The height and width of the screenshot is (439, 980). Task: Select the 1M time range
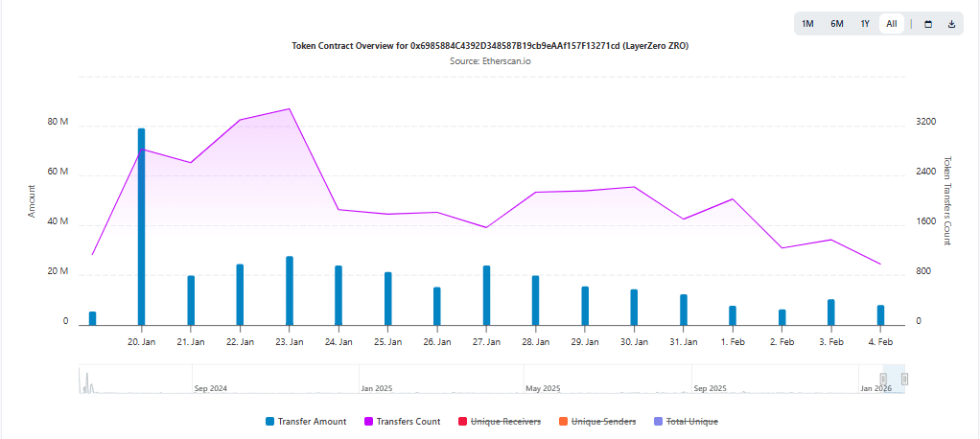tap(807, 24)
